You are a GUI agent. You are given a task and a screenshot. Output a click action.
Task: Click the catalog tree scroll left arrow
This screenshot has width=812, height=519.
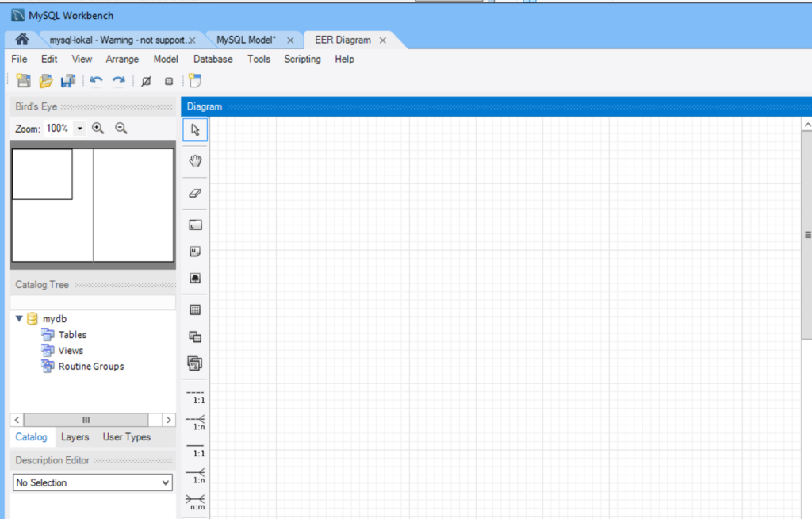click(17, 420)
